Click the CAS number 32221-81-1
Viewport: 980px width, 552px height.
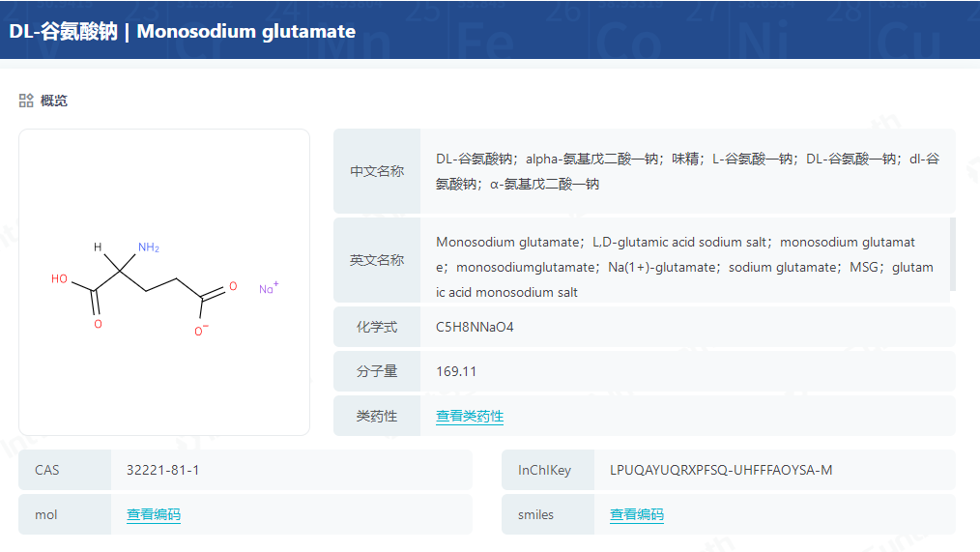point(162,470)
